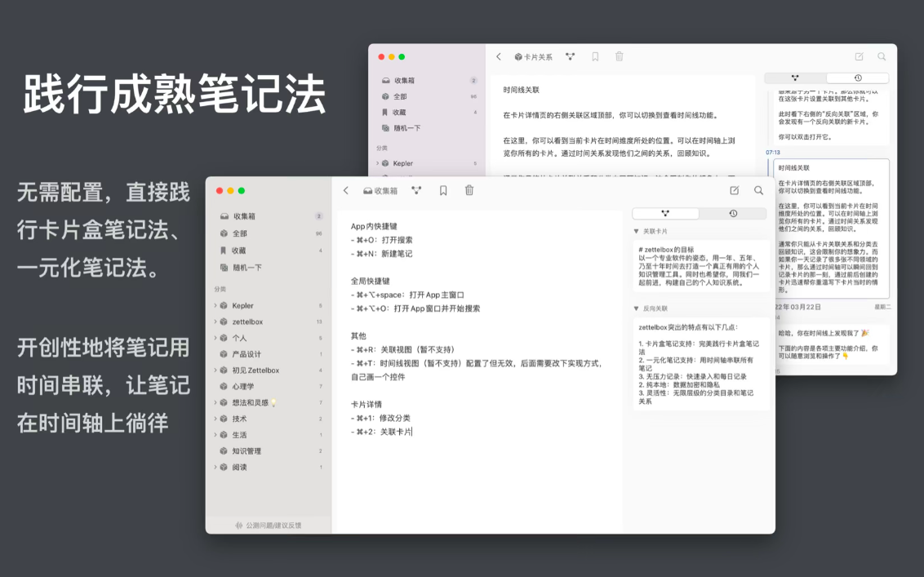This screenshot has width=924, height=577.
Task: Click the search icon in the back window
Action: coord(882,57)
